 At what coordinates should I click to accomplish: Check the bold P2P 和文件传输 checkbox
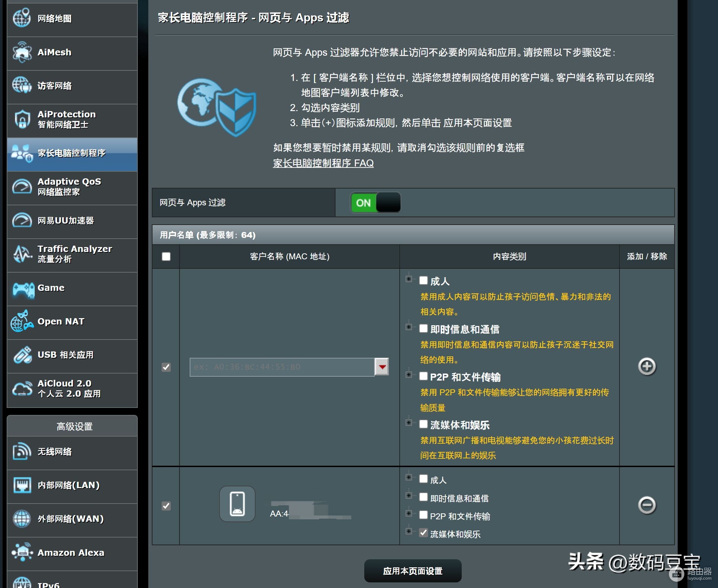[x=424, y=376]
